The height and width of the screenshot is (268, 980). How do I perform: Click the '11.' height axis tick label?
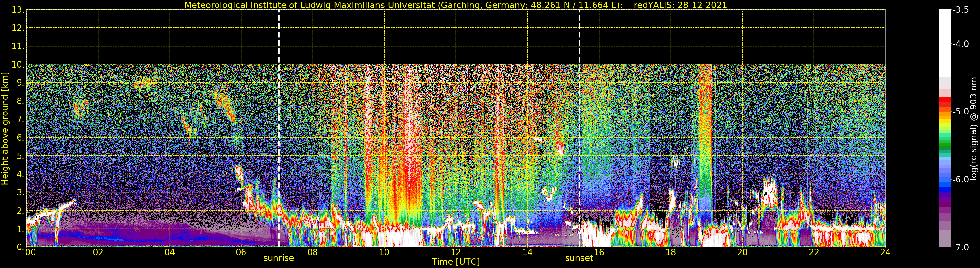click(x=18, y=47)
